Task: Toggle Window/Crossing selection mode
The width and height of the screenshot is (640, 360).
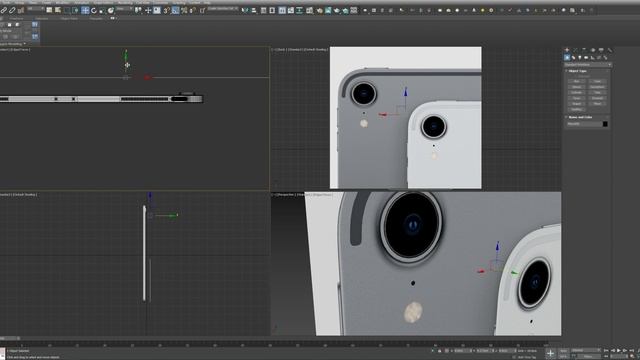Action: click(76, 10)
